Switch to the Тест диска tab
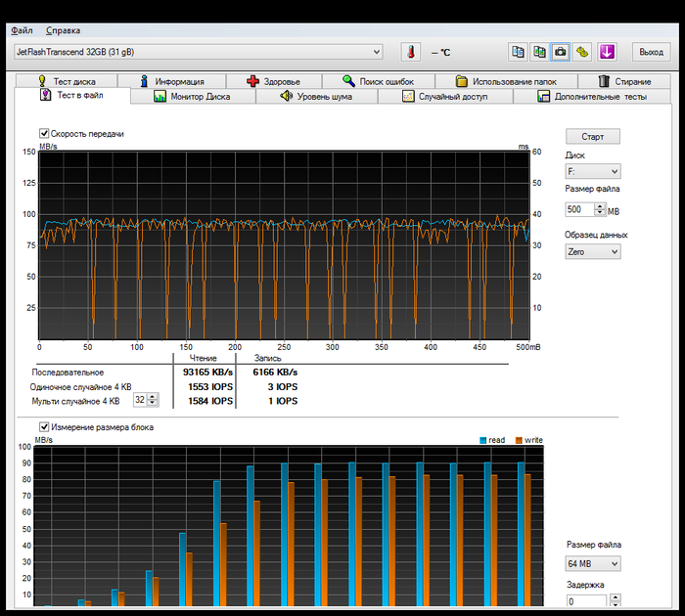Viewport: 685px width, 616px height. coord(67,81)
